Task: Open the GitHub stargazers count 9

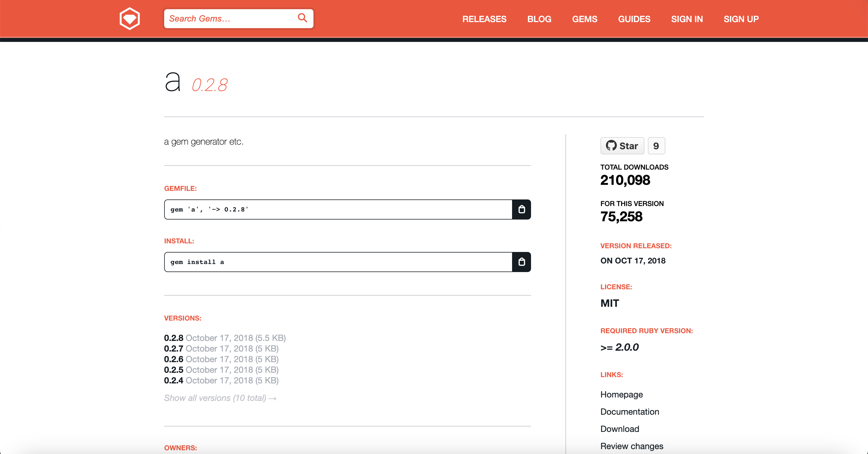Action: click(656, 146)
